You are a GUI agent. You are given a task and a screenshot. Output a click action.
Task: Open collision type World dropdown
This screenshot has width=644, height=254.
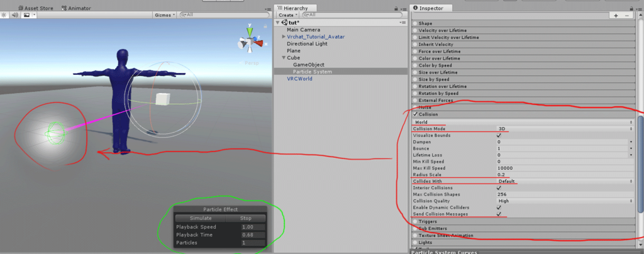523,122
